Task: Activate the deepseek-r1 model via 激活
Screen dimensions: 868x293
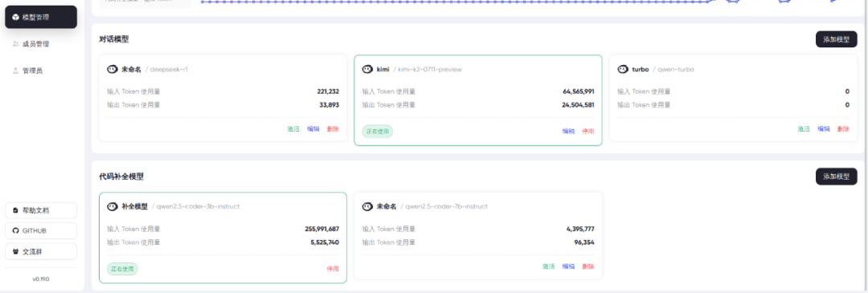Action: coord(293,128)
